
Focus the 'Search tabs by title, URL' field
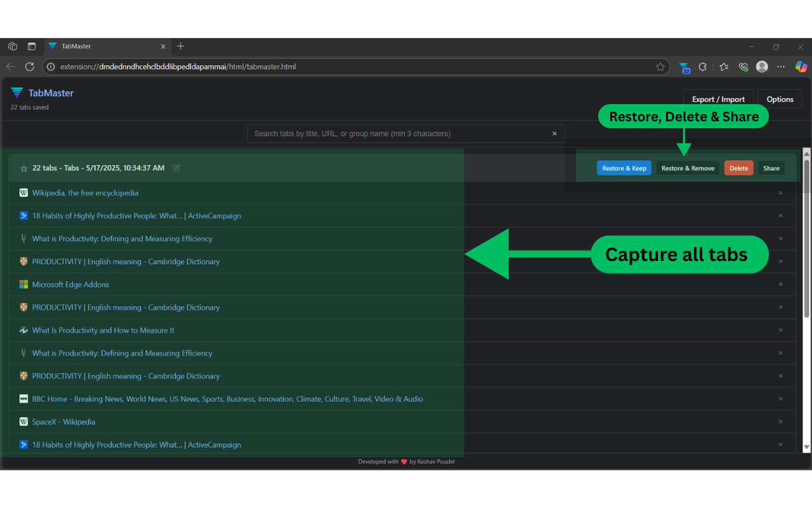[x=406, y=133]
